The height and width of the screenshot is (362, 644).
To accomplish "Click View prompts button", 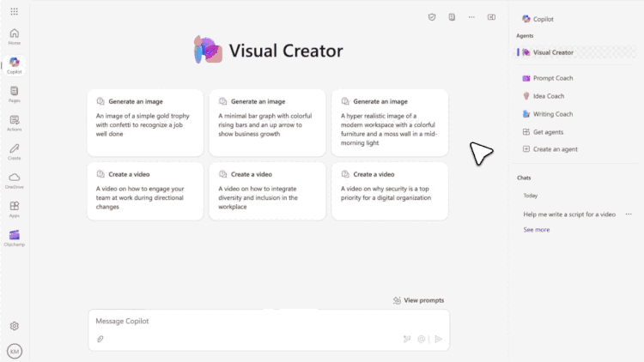I will (418, 300).
